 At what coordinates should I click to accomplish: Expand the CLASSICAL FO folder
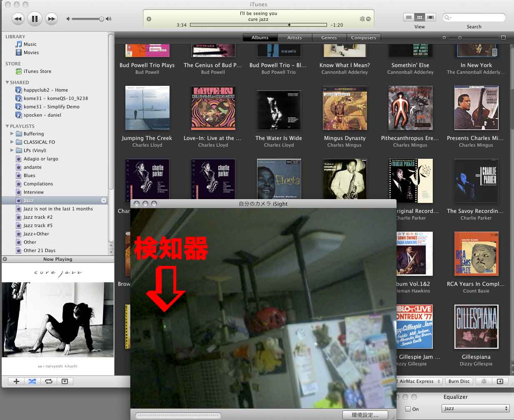pyautogui.click(x=12, y=142)
